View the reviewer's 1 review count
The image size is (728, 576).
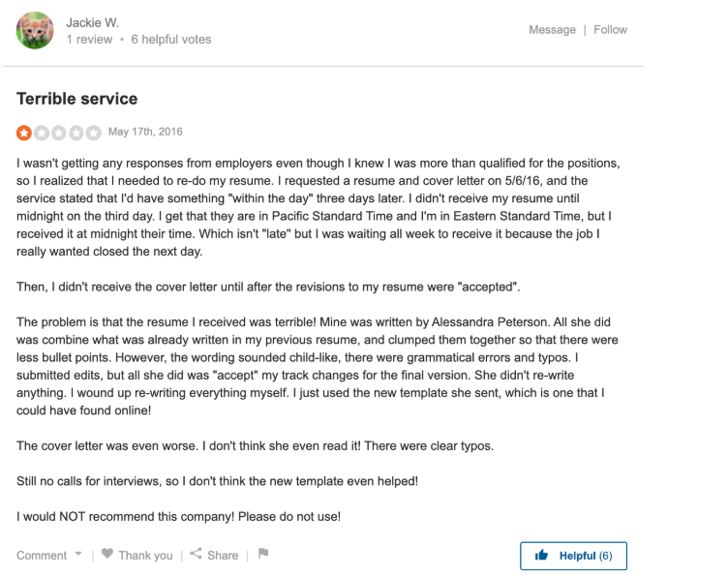pos(89,40)
